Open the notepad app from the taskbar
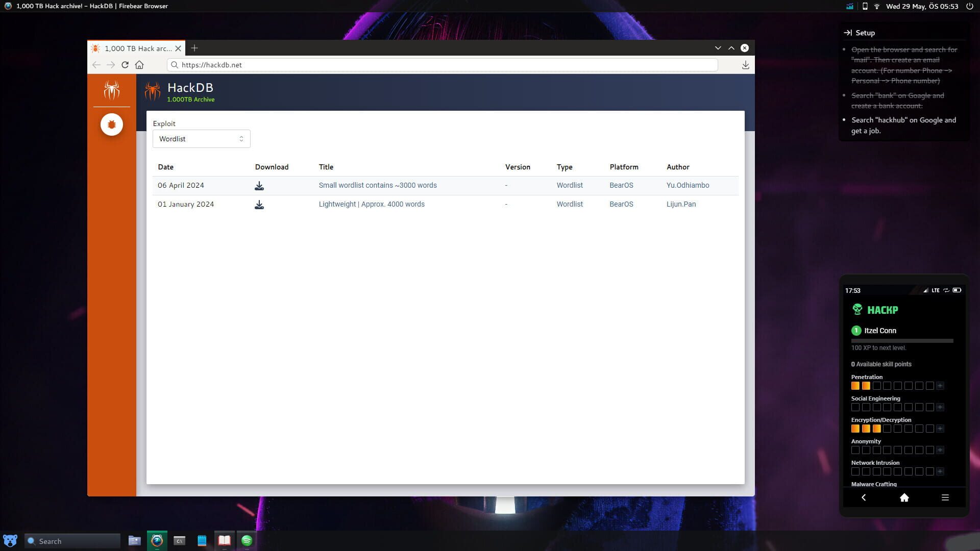This screenshot has height=551, width=980. point(202,540)
